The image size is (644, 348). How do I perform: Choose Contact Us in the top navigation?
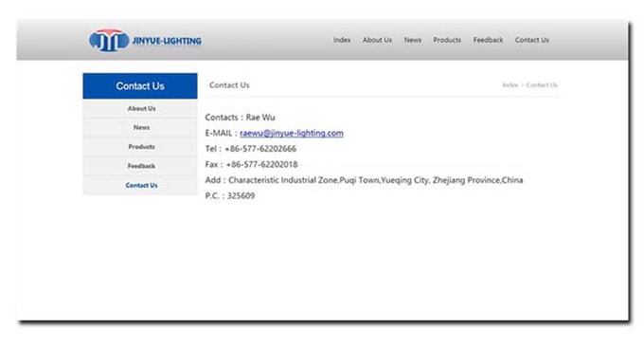tap(532, 40)
